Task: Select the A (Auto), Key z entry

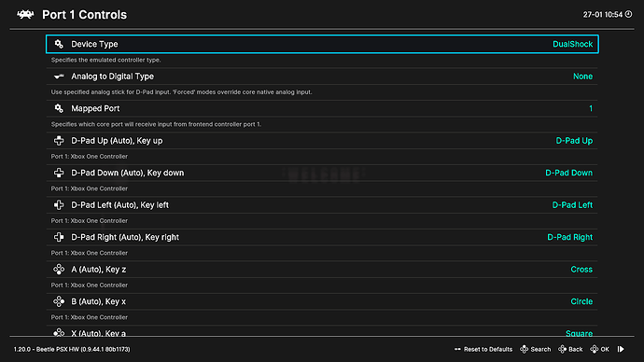Action: coord(322,270)
